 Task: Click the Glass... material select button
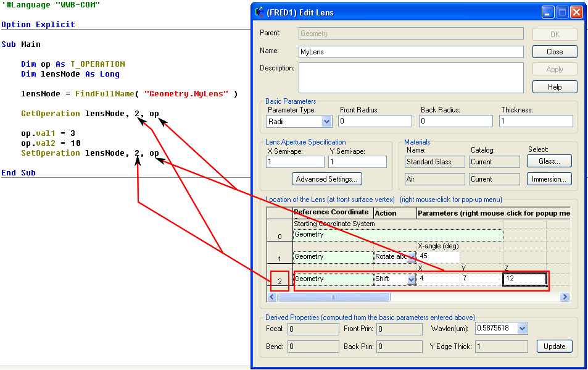point(549,161)
